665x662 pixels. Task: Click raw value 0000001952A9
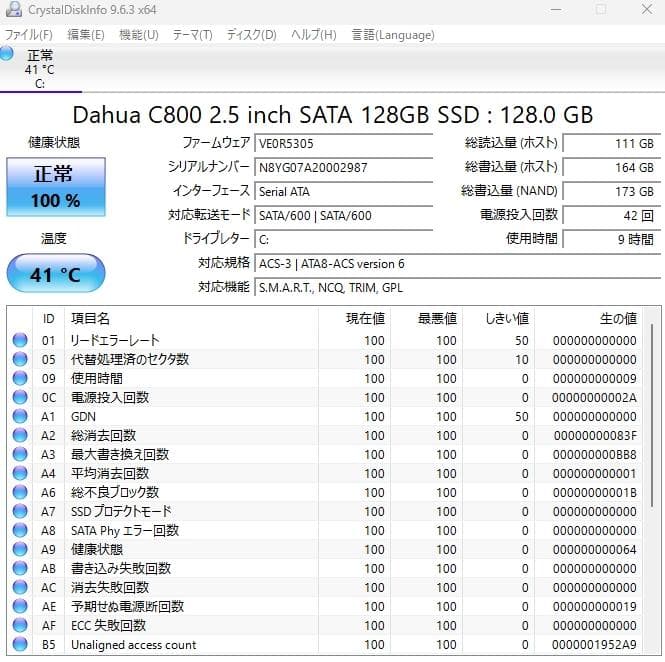[594, 645]
